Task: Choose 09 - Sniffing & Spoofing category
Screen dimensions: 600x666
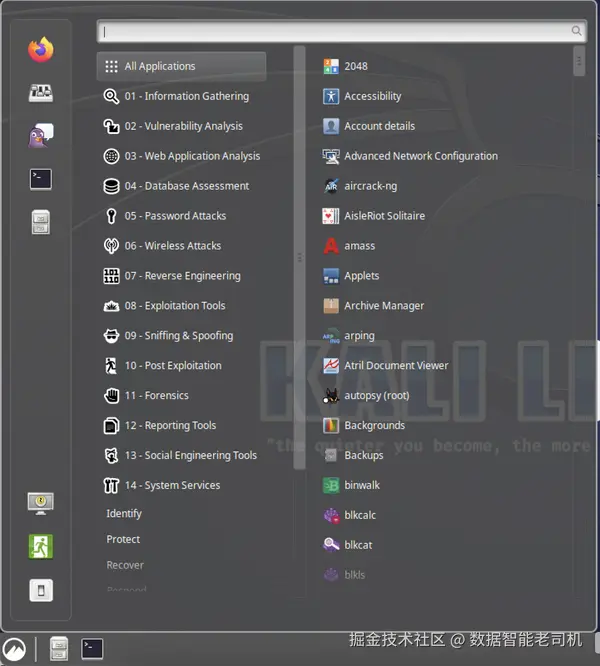Action: (182, 336)
